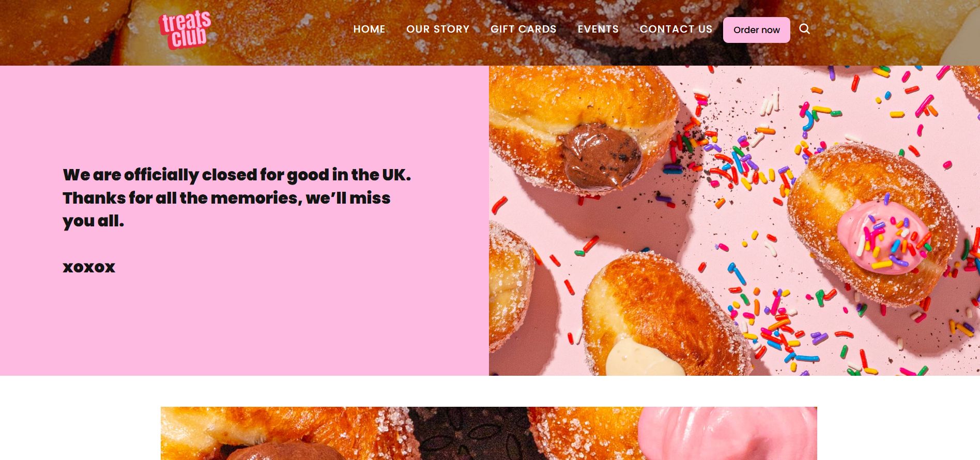Click the white gap below the pink panel
The image size is (980, 460).
tap(490, 391)
